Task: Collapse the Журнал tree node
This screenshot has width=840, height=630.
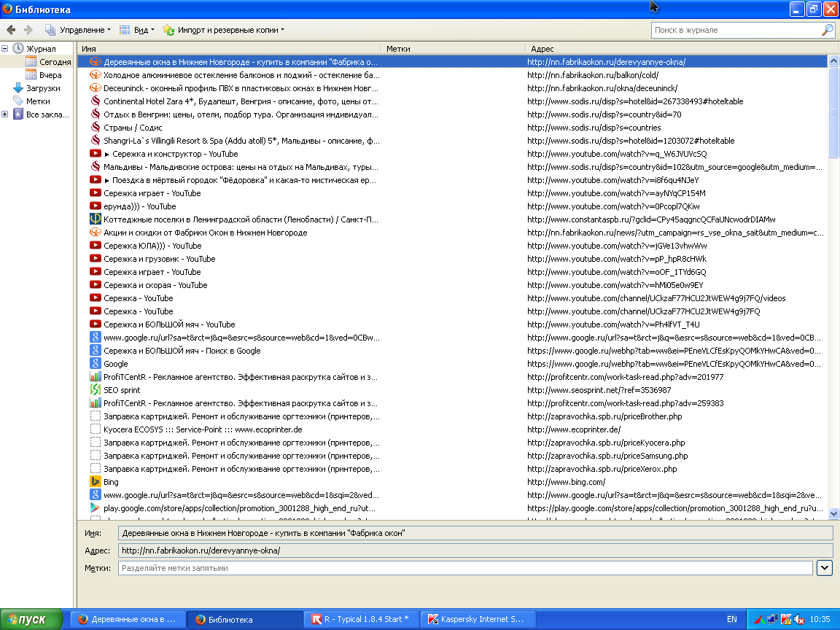Action: point(5,48)
